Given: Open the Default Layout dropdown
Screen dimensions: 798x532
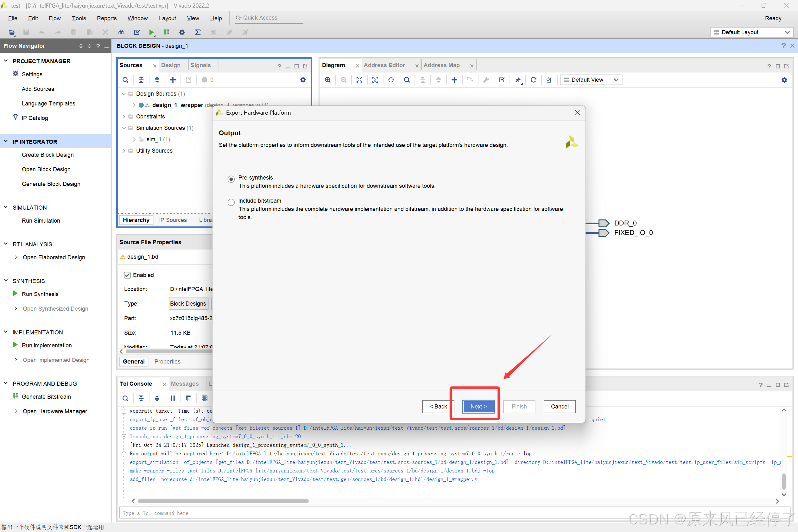Looking at the screenshot, I should click(752, 32).
